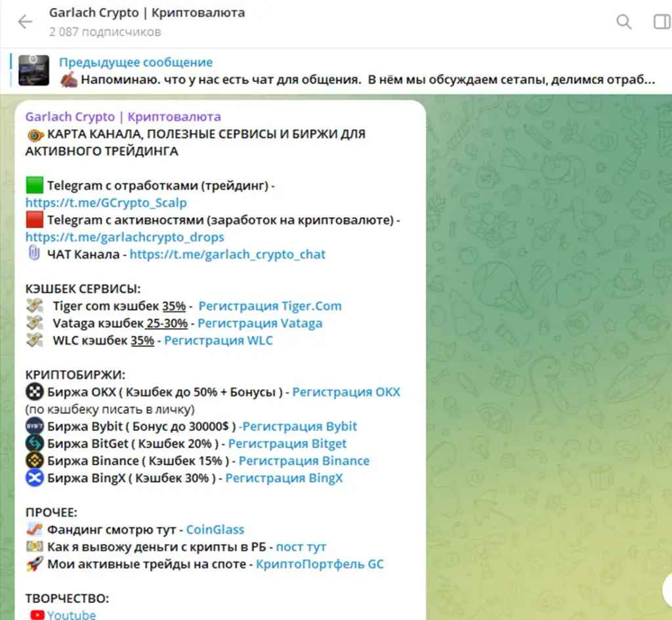
Task: Click the 'КЭШБЕК СЕРВИСЫ:' heading
Action: [83, 289]
